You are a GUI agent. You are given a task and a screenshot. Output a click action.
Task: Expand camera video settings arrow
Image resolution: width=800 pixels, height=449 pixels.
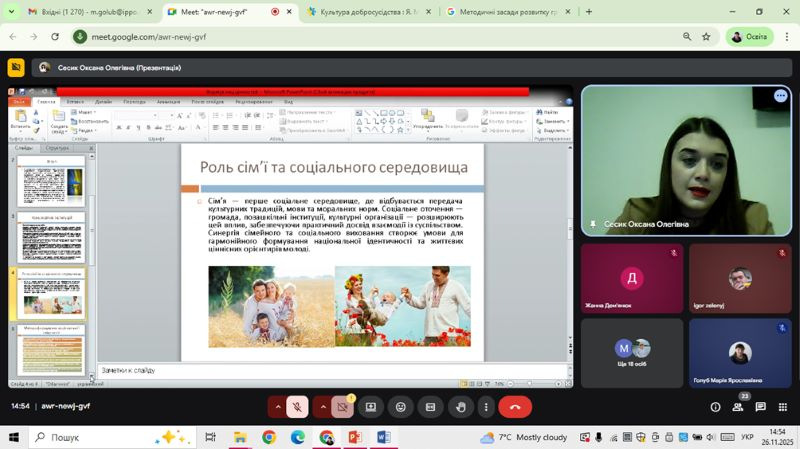[x=323, y=407]
